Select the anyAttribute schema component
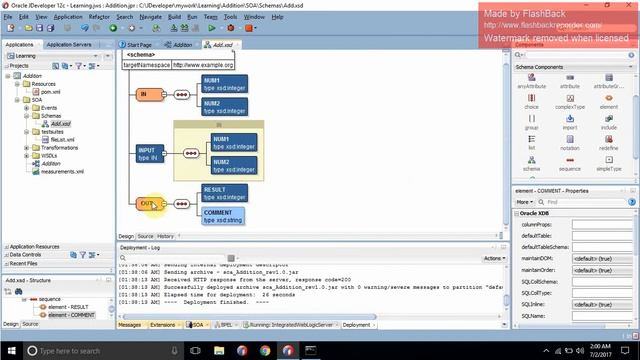This screenshot has width=640, height=360. [531, 81]
